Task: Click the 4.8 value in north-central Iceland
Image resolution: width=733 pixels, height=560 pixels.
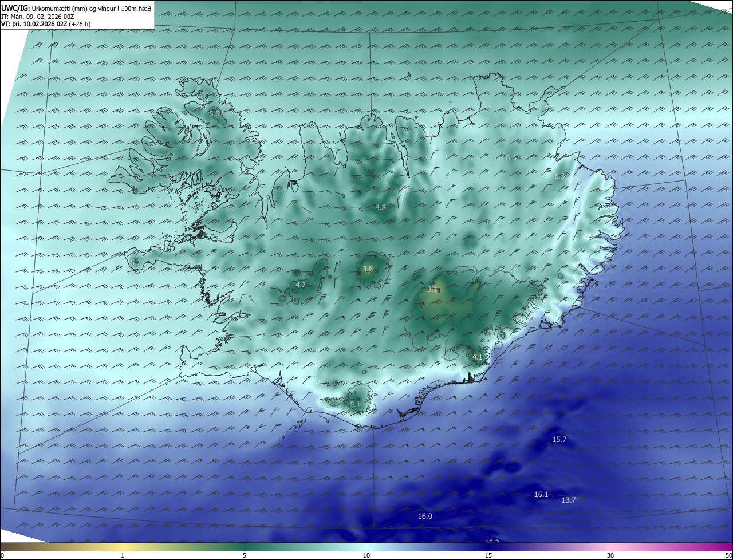Action: [381, 208]
